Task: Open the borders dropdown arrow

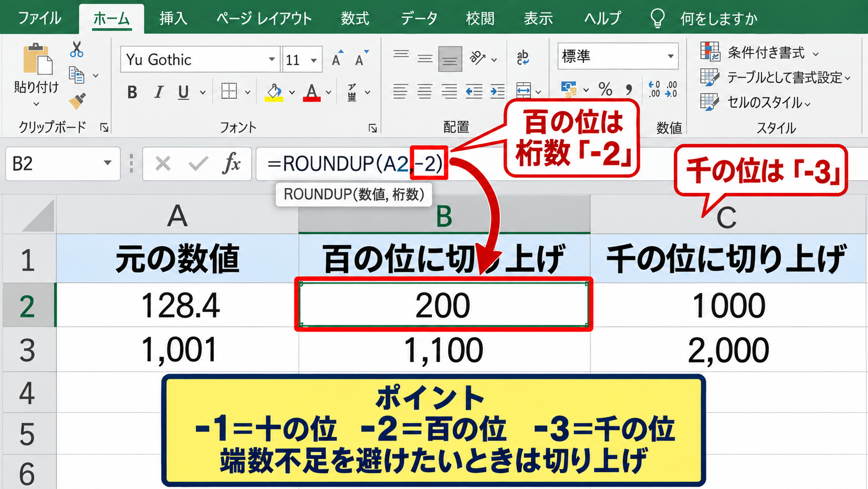Action: pos(248,92)
